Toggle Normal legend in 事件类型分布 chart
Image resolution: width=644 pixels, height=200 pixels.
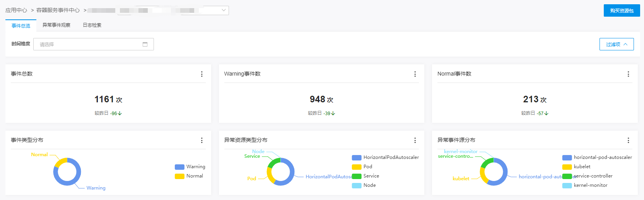click(189, 176)
